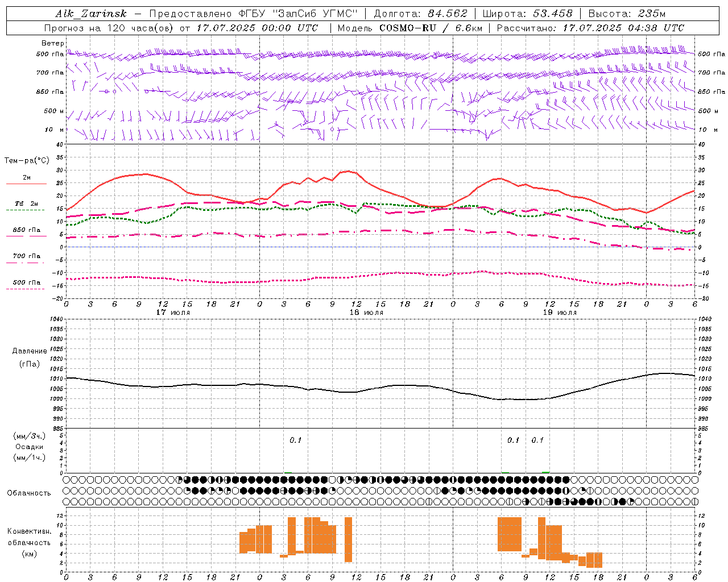Click the dash-dot legend line under 700 гПа
The height and width of the screenshot is (582, 728).
25,263
